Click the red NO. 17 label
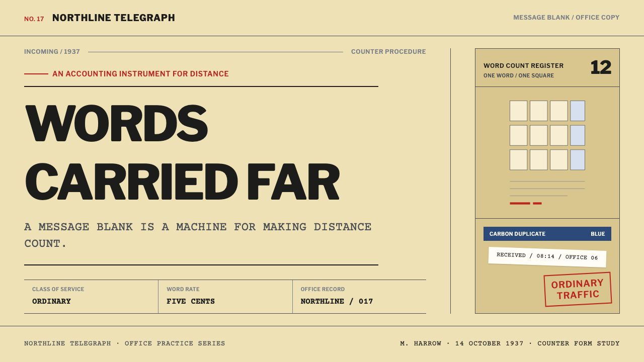The height and width of the screenshot is (362, 644). 34,19
